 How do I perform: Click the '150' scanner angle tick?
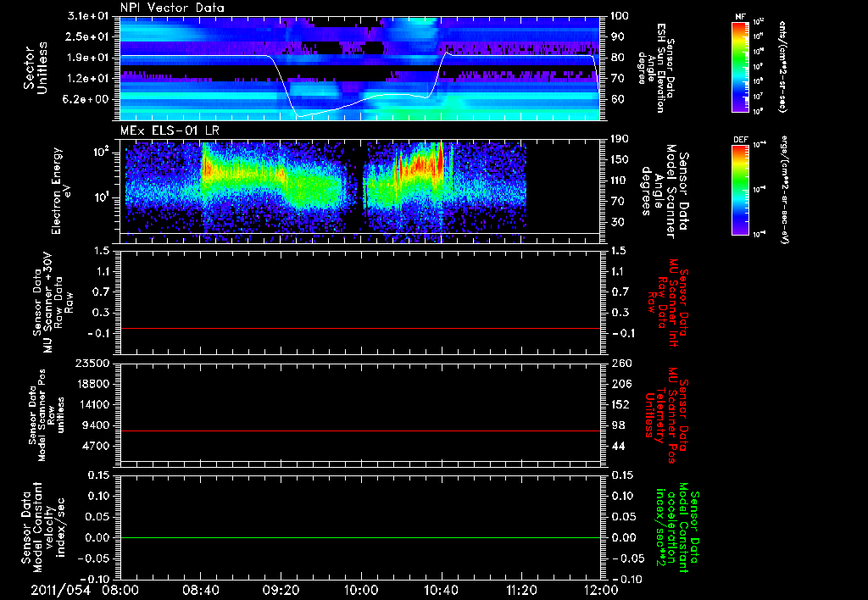(x=620, y=160)
